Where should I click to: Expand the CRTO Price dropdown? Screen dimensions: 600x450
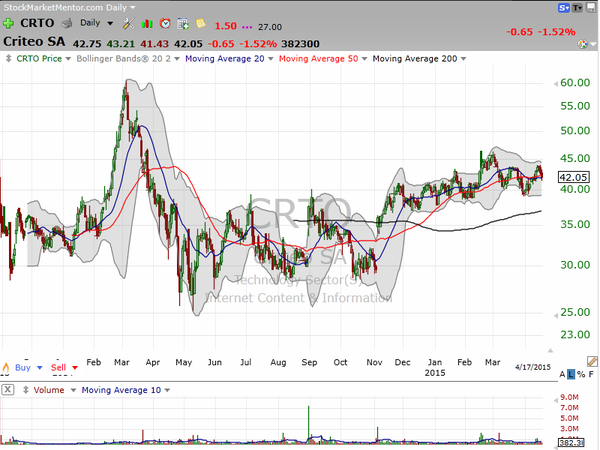68,59
